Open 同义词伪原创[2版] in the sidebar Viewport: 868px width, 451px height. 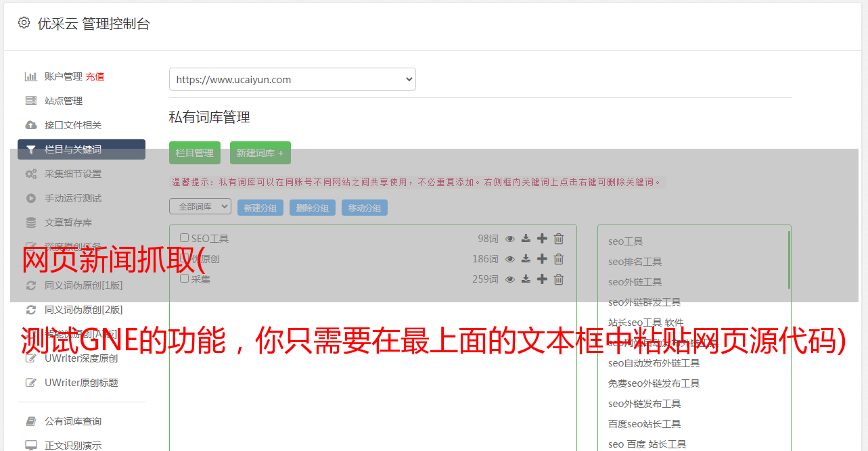pyautogui.click(x=84, y=310)
